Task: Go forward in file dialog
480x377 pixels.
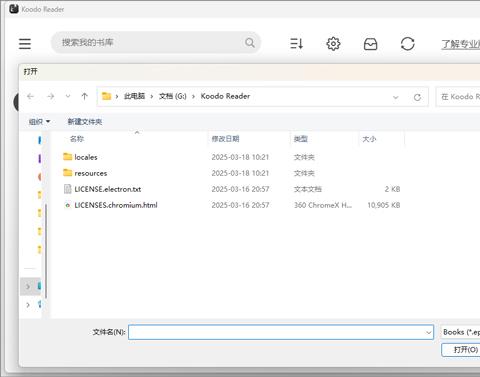Action: coord(50,96)
